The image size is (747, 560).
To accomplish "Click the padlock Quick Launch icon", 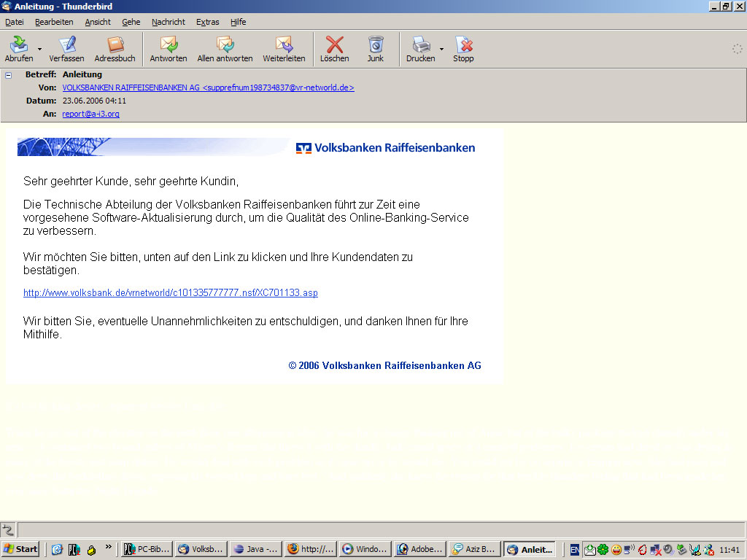I will [91, 550].
